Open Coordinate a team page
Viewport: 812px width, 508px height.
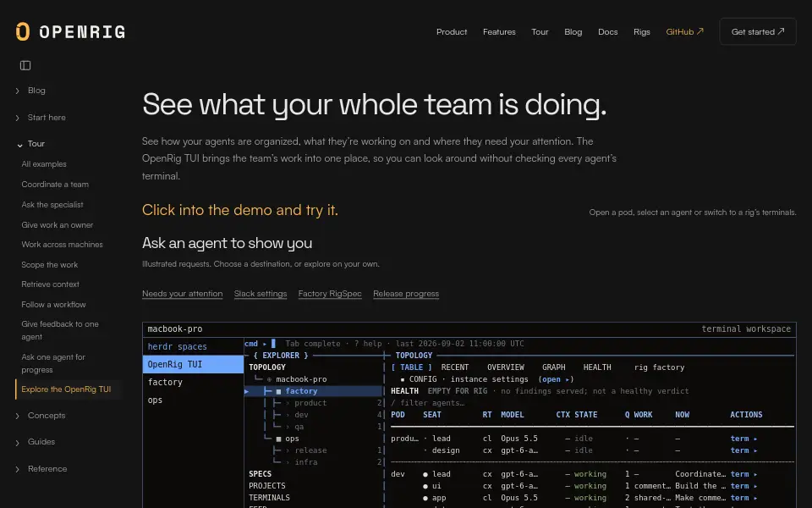pos(55,184)
